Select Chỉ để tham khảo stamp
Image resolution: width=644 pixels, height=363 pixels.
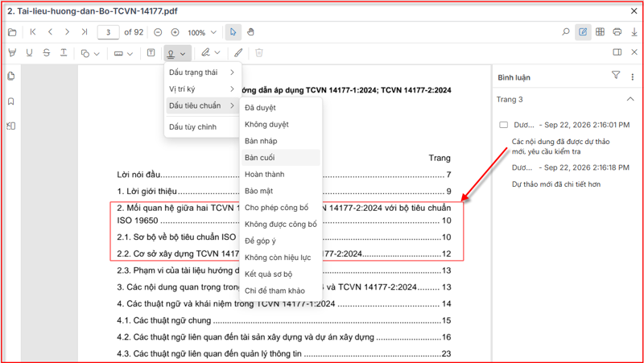click(280, 291)
